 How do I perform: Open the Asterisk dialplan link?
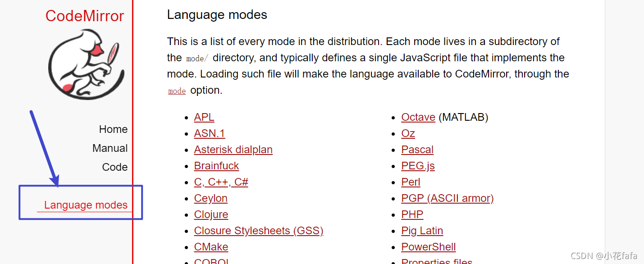[x=233, y=150]
